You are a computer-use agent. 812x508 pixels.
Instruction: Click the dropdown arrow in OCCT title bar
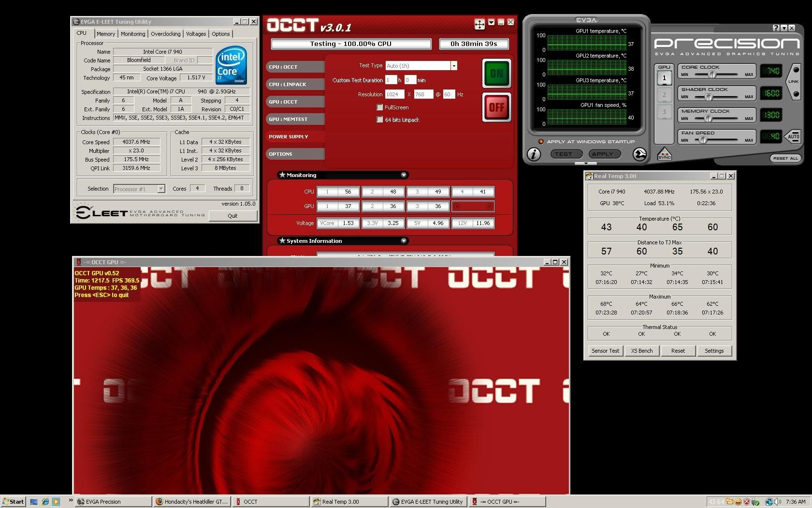pyautogui.click(x=491, y=22)
